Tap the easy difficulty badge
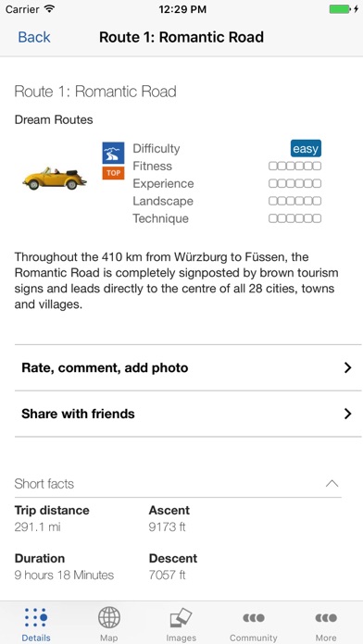This screenshot has width=363, height=644. [306, 148]
